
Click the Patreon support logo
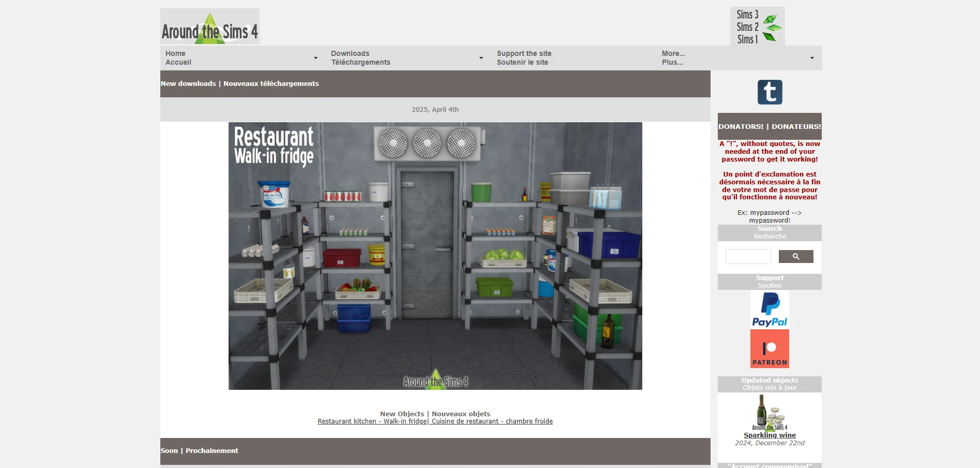pyautogui.click(x=770, y=349)
